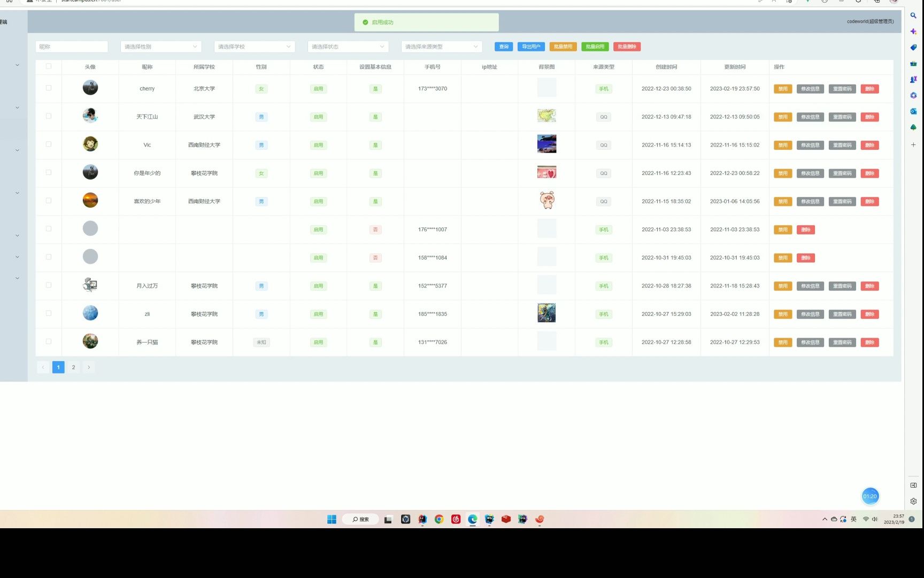Show hidden system tray icons

[825, 519]
